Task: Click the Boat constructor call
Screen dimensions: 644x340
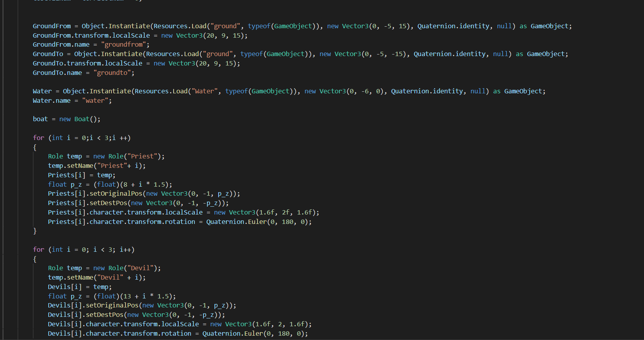Action: click(x=87, y=119)
